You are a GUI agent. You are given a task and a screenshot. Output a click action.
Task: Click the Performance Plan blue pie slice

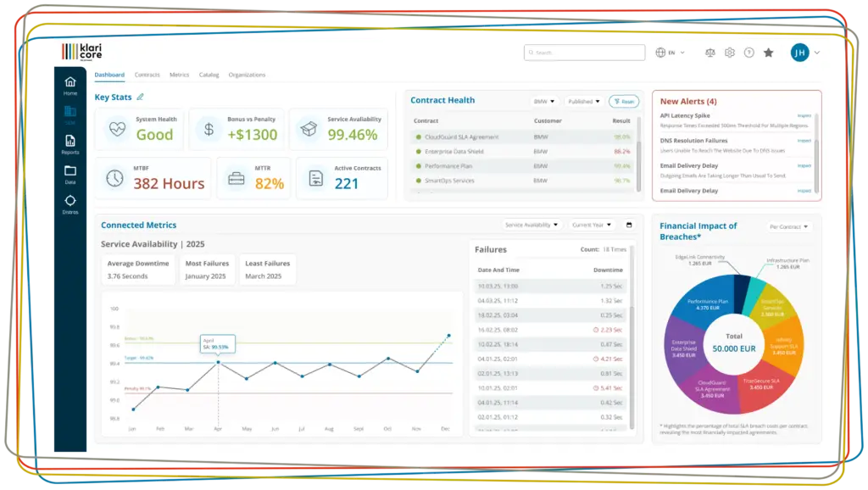click(x=707, y=303)
